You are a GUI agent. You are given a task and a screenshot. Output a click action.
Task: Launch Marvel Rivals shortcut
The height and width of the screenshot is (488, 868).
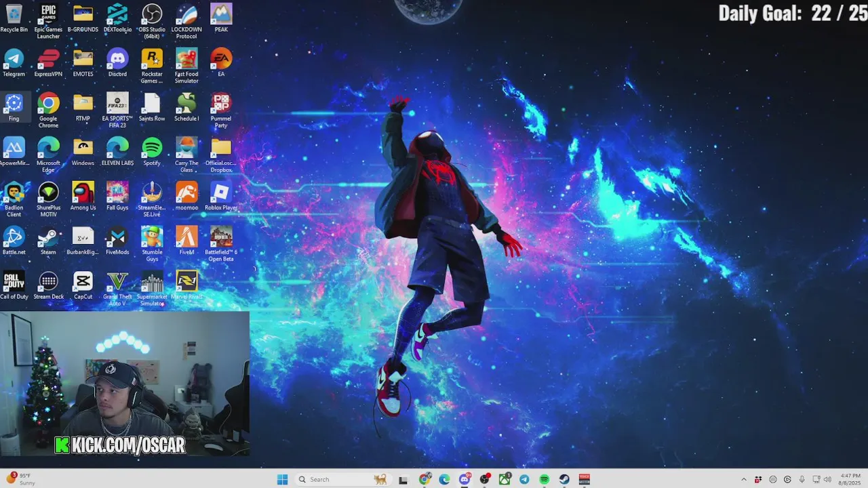[x=186, y=285]
